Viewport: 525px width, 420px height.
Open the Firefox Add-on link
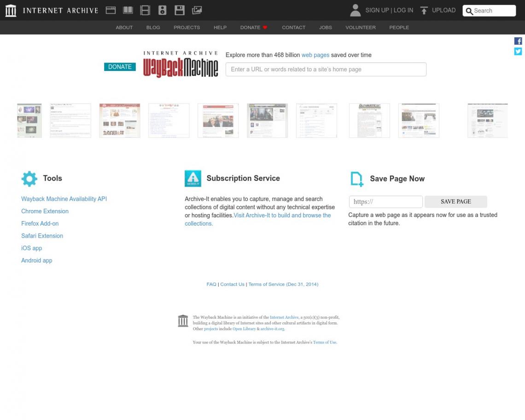(40, 224)
